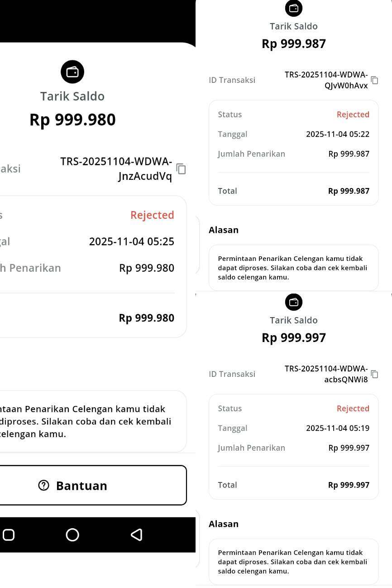Copy transaction ID TRS-20251104-WDWA-acbsQNWi8
Viewport: 392px width, 588px height.
coord(375,374)
